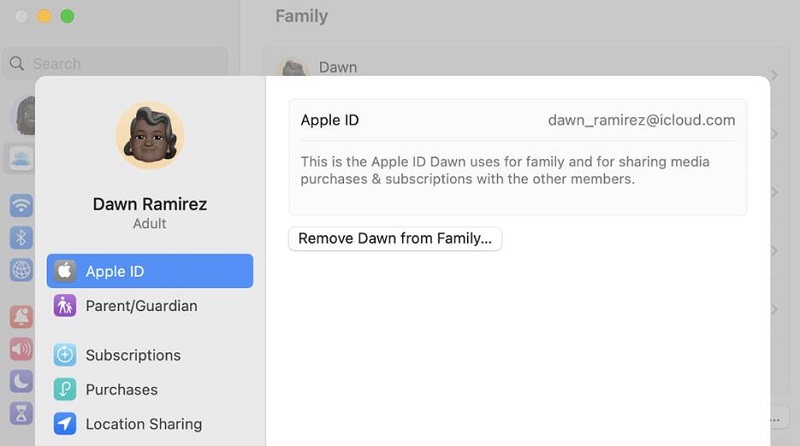Image resolution: width=800 pixels, height=446 pixels.
Task: Click the Apple logo icon beside Apple ID
Action: [65, 271]
